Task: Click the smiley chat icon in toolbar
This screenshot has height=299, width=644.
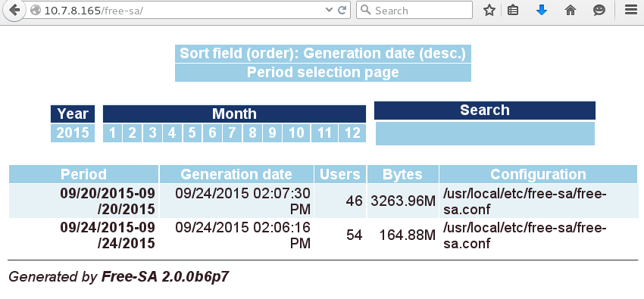Action: tap(599, 11)
